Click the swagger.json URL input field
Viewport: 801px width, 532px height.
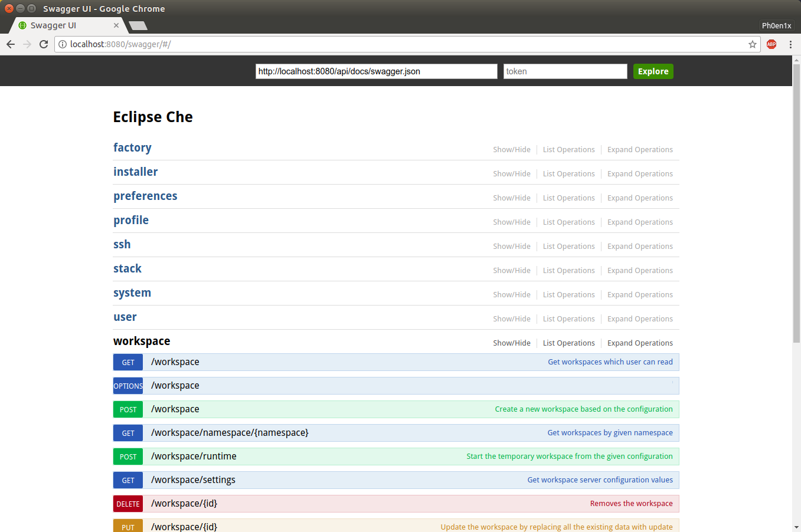377,71
